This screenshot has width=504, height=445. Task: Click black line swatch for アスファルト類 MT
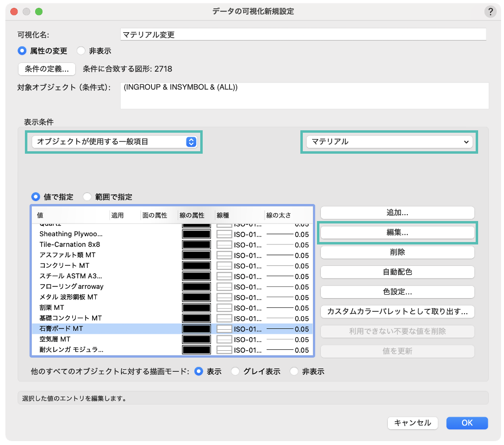[x=196, y=255]
